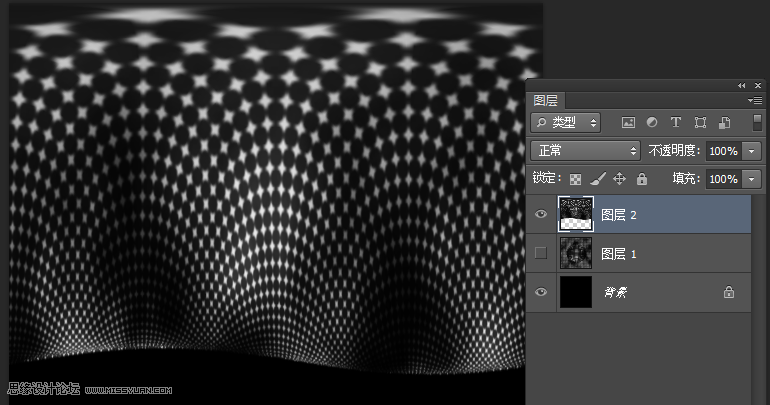Image resolution: width=770 pixels, height=405 pixels.
Task: Click the adjustment layer filter icon
Action: coord(652,123)
